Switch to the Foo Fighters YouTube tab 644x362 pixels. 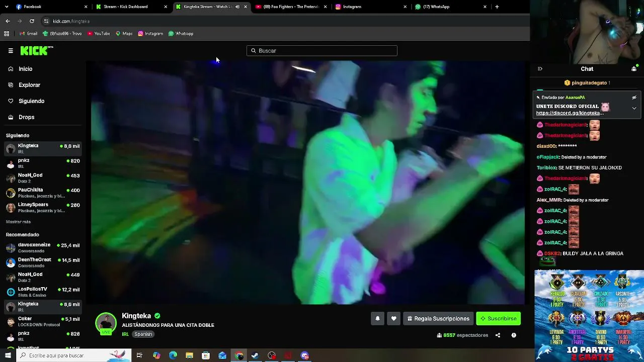(291, 7)
